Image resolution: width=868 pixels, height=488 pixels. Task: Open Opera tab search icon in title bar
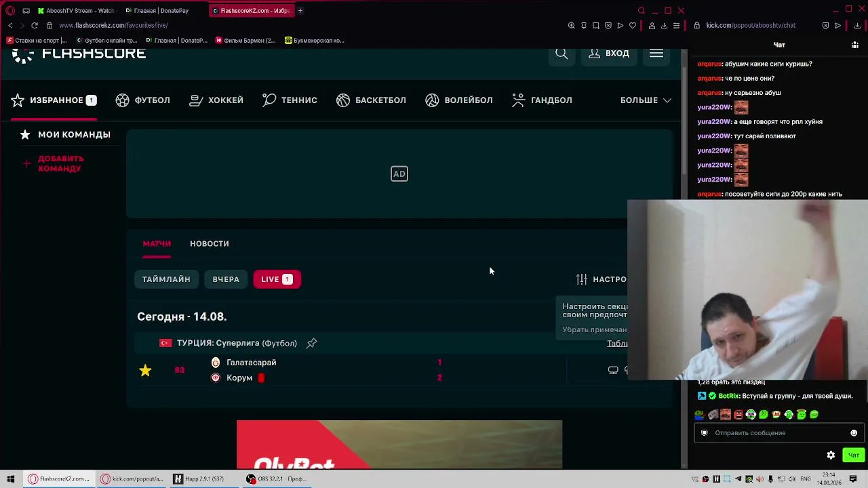point(642,11)
